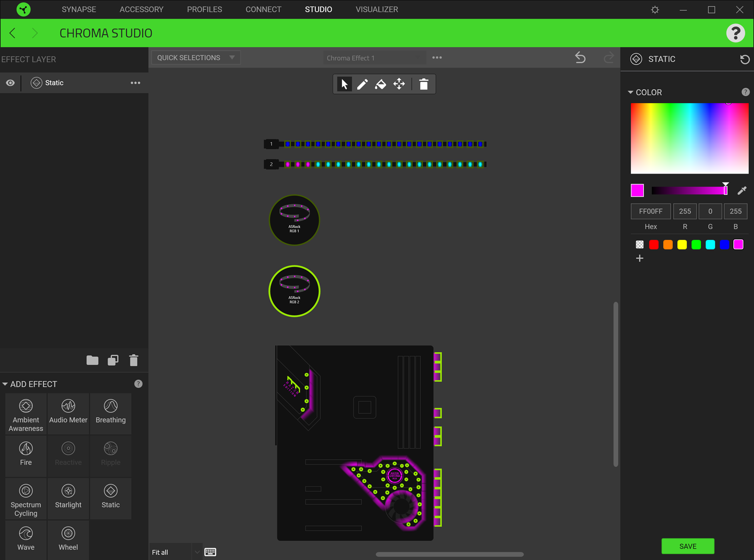Delete the selected effect layer
The width and height of the screenshot is (754, 560).
click(x=134, y=361)
